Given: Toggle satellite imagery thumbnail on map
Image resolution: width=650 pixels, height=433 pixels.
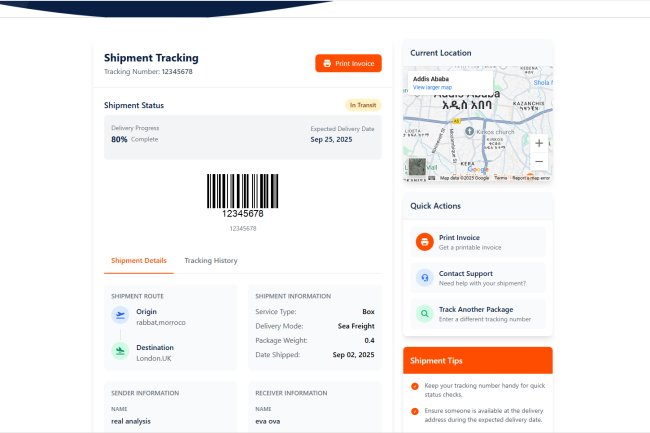Looking at the screenshot, I should [417, 167].
